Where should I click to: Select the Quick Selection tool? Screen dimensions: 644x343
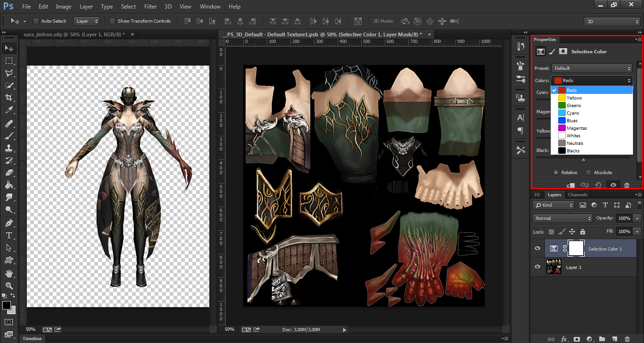(x=9, y=85)
